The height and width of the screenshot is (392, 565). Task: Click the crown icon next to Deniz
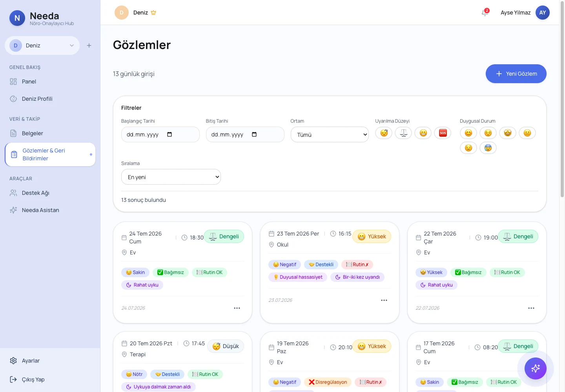pos(153,13)
